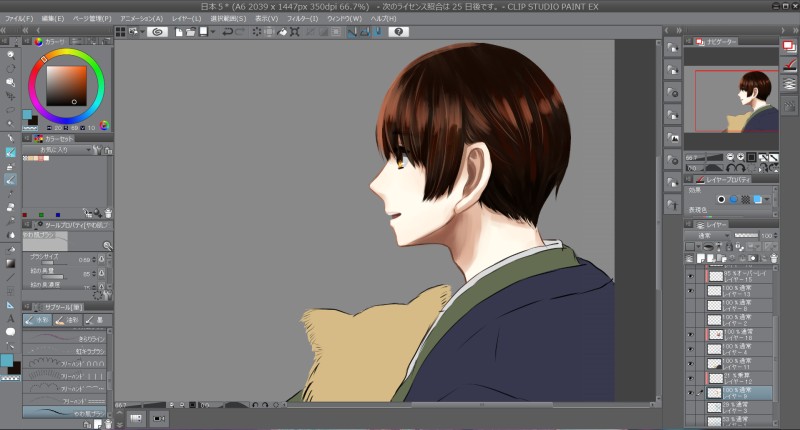Select the Gradient tool
This screenshot has width=800, height=430.
coord(10,263)
